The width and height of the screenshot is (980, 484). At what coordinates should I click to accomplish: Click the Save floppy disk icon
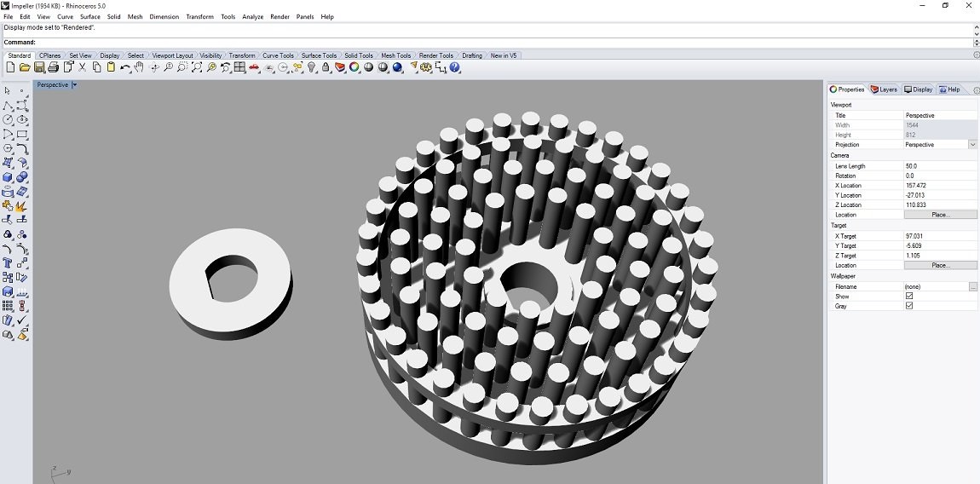tap(39, 67)
